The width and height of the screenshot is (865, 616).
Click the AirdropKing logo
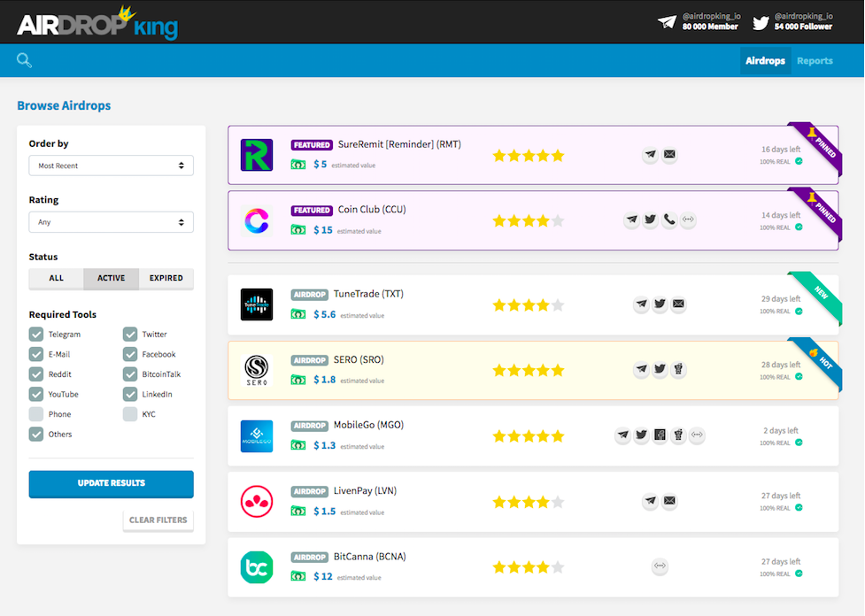[x=97, y=23]
